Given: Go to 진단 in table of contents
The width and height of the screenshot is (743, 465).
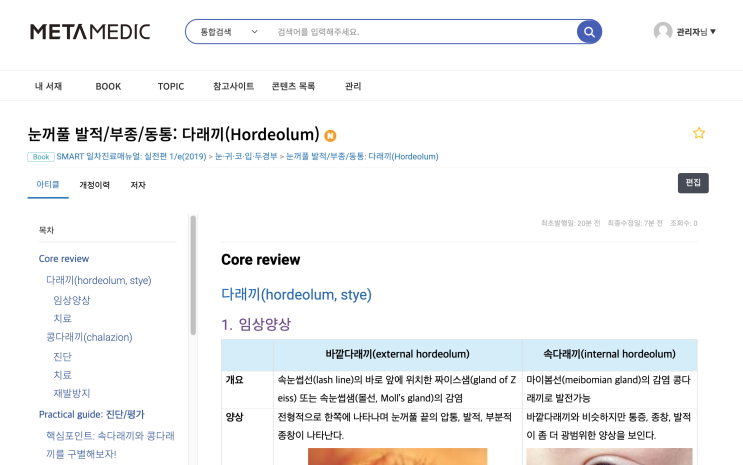Looking at the screenshot, I should (63, 356).
